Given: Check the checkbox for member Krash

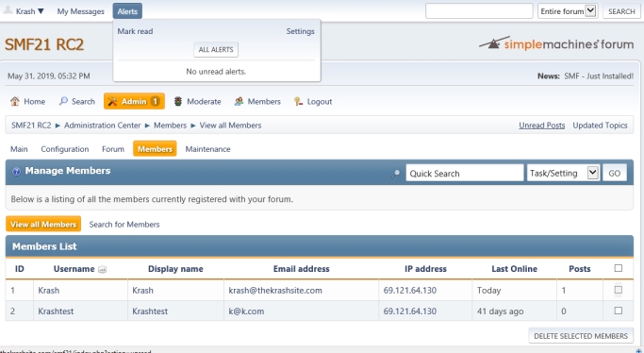Looking at the screenshot, I should [x=619, y=290].
